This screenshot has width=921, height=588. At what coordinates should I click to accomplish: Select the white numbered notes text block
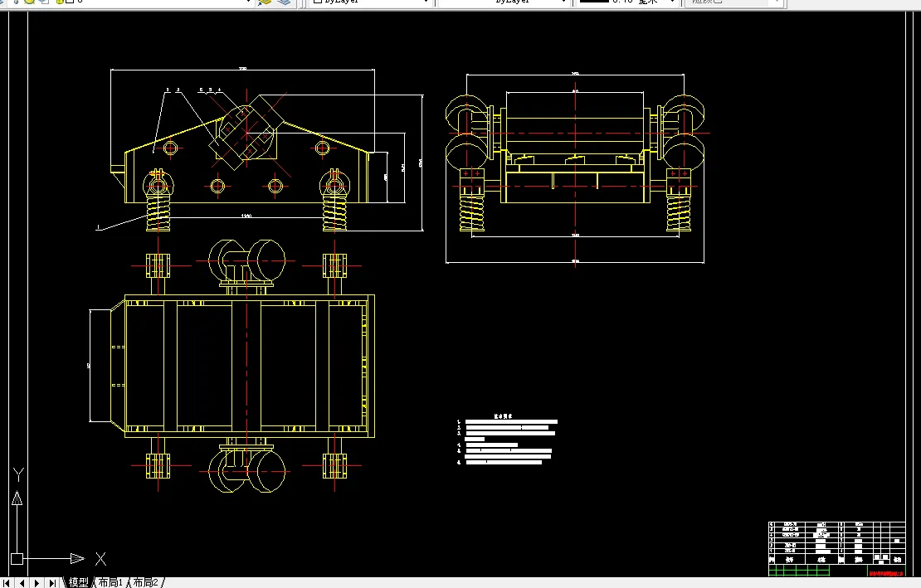[508, 440]
